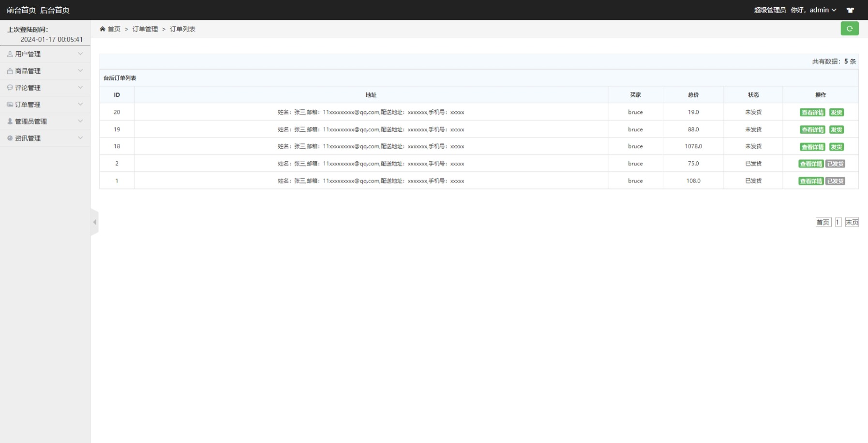Click the 总价 column header
The height and width of the screenshot is (443, 868).
click(x=693, y=95)
